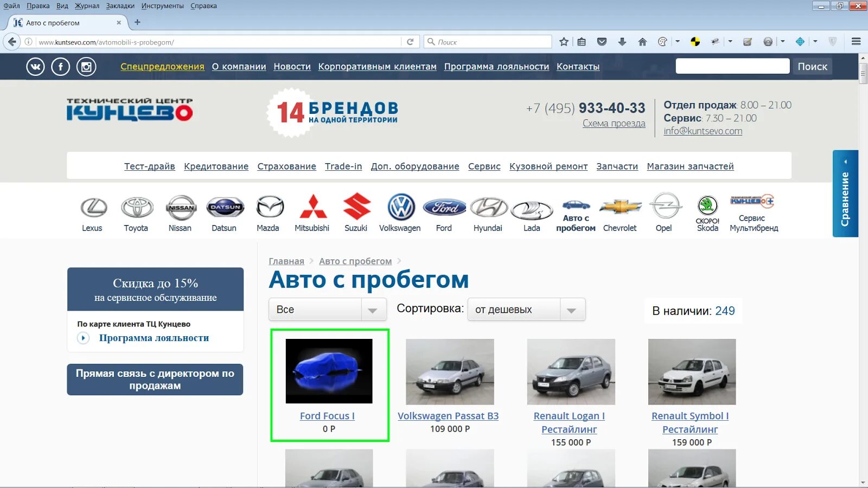Open the Схема проезда link
Viewport: 868px width, 488px height.
pos(614,124)
